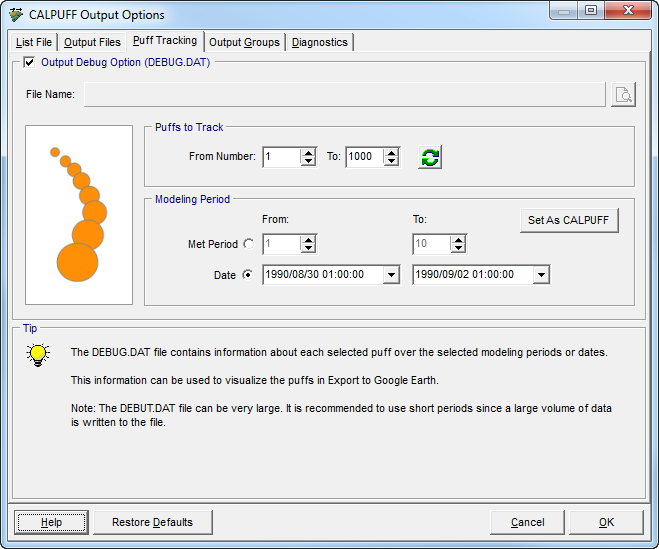Increase the Met Period From value
The height and width of the screenshot is (549, 659).
click(x=308, y=240)
